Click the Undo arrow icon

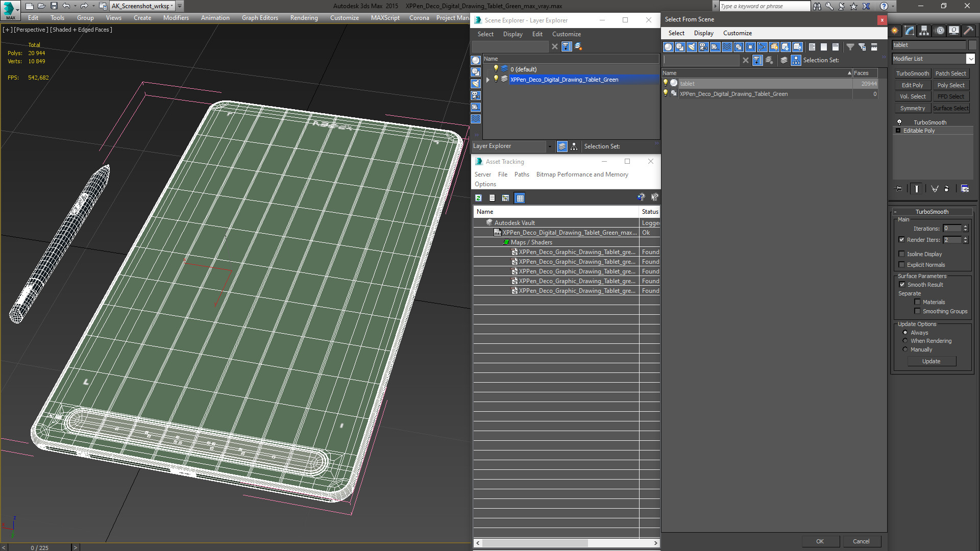tap(66, 6)
